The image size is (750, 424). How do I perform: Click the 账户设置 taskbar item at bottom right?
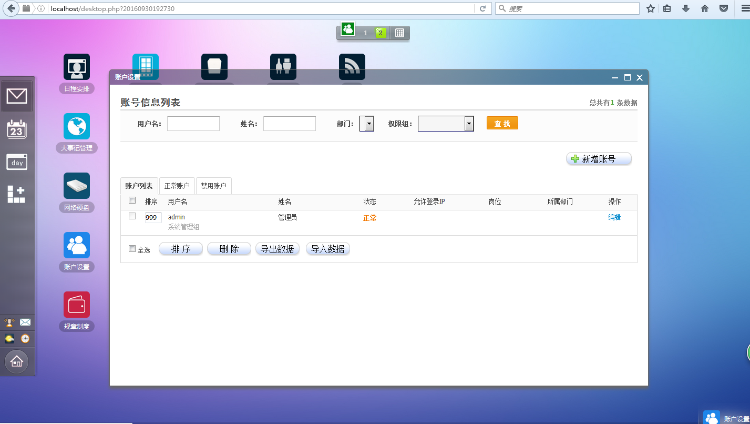coord(726,418)
